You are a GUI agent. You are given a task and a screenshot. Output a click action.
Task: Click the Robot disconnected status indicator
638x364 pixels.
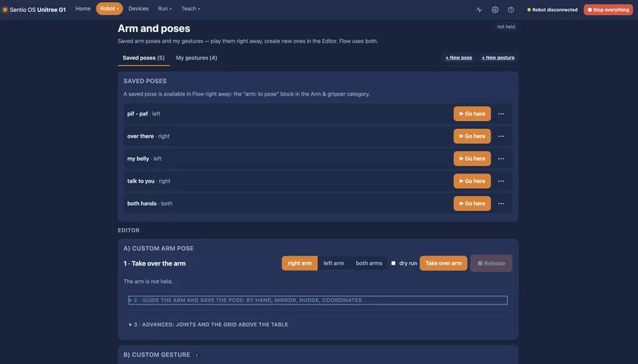[x=552, y=10]
